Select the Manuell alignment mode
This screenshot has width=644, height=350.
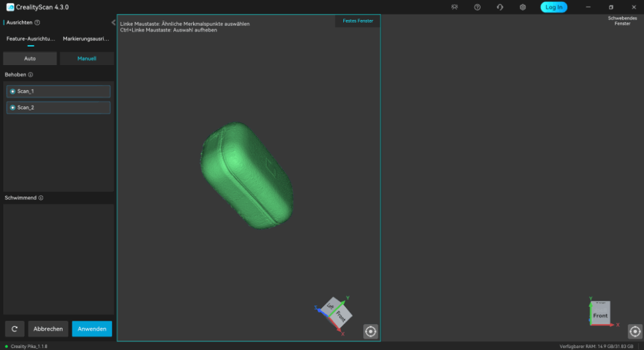tap(87, 58)
